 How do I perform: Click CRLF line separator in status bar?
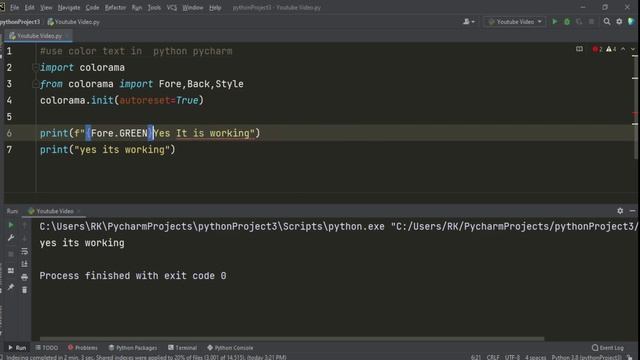(x=493, y=357)
